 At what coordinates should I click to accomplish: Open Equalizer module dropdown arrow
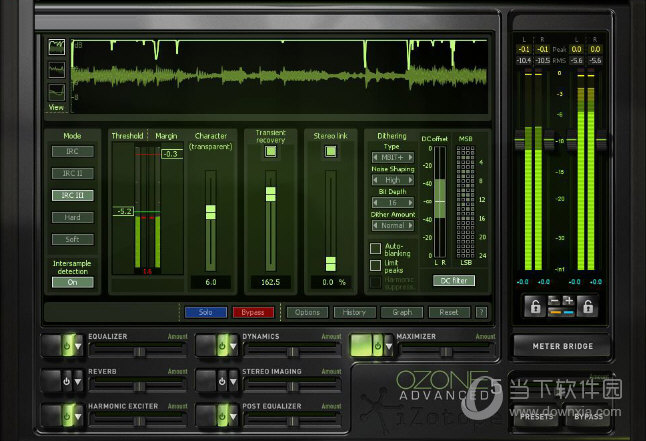[78, 346]
